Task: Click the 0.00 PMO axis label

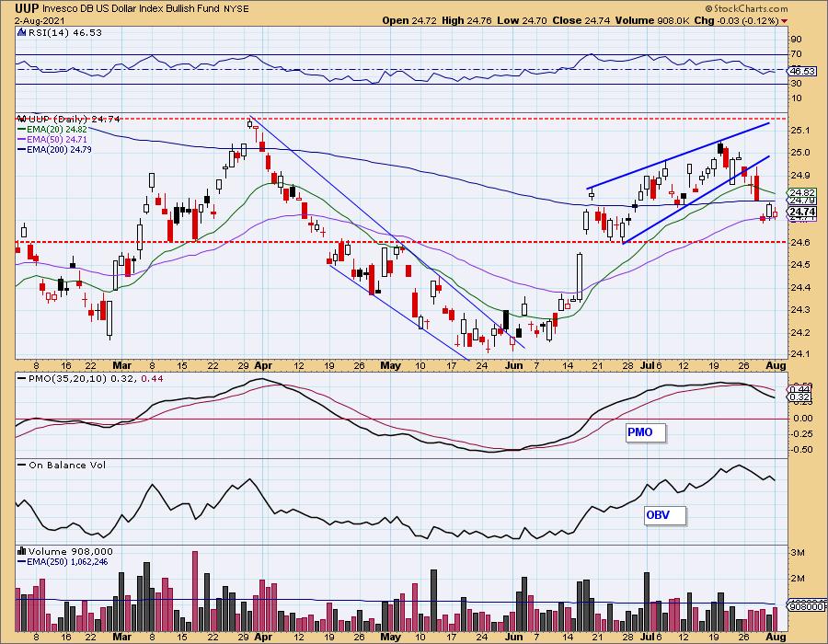Action: pos(802,418)
